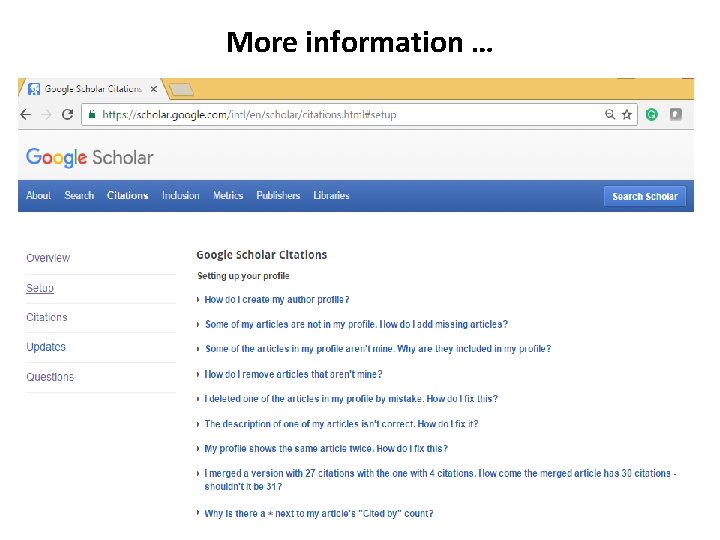Click the zoom magnifier icon in address bar
This screenshot has height=540, width=720.
[x=610, y=114]
